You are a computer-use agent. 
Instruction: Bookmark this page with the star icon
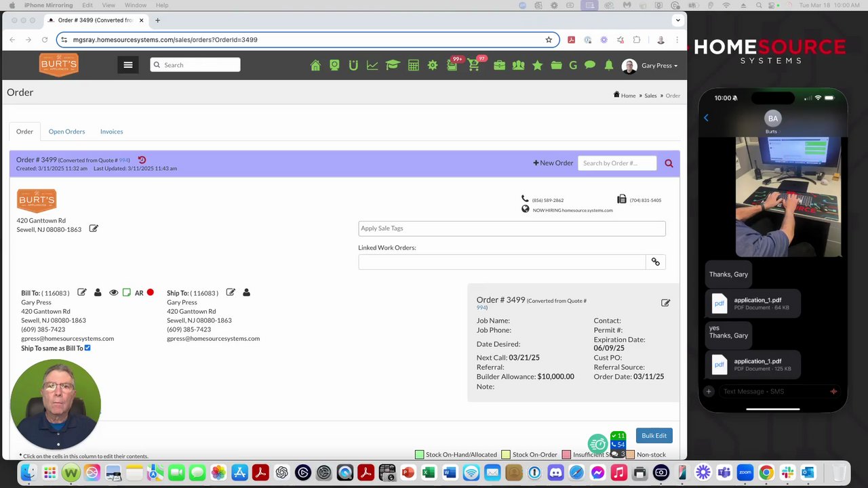(549, 40)
